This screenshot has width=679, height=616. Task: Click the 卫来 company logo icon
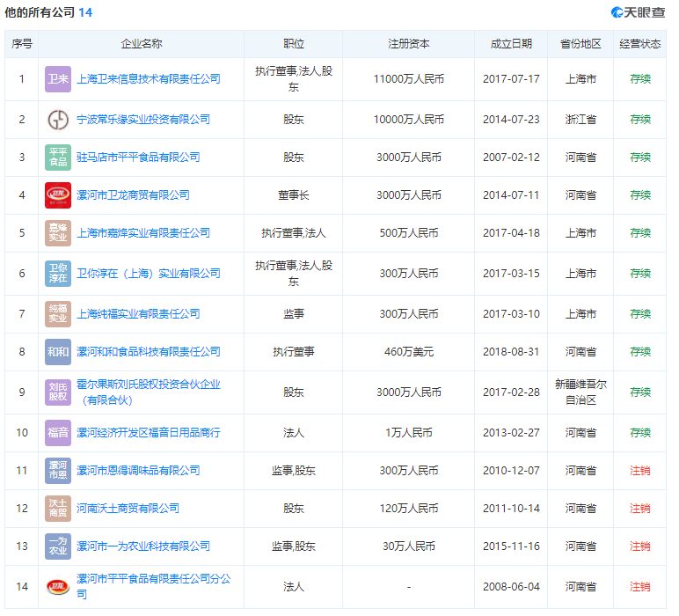click(x=58, y=79)
